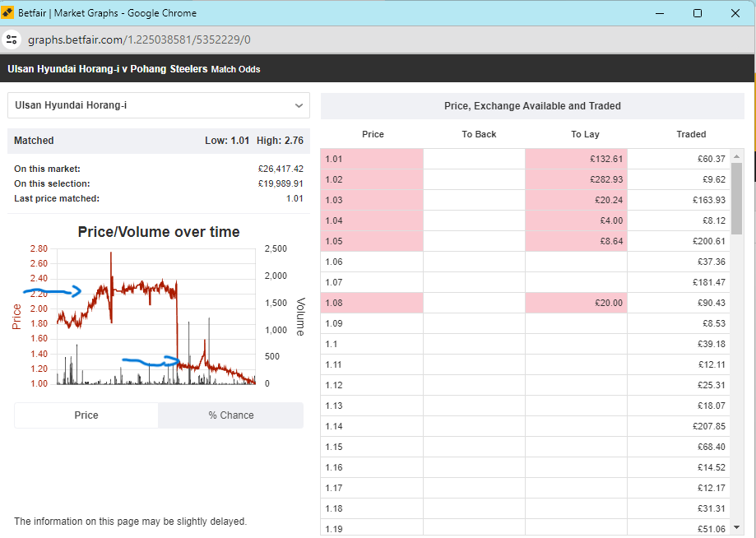Viewport: 756px width, 538px height.
Task: Click the 1.19 price row
Action: (x=525, y=528)
